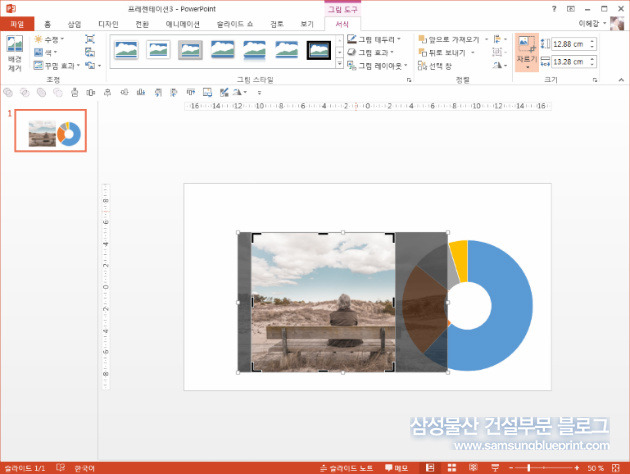
Task: Click the Group objects icon
Action: [x=497, y=52]
